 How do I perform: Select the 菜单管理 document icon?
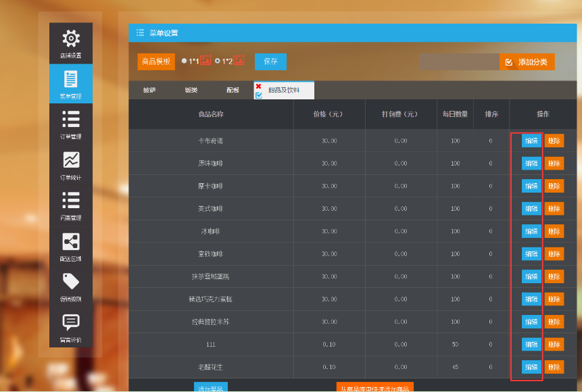71,80
